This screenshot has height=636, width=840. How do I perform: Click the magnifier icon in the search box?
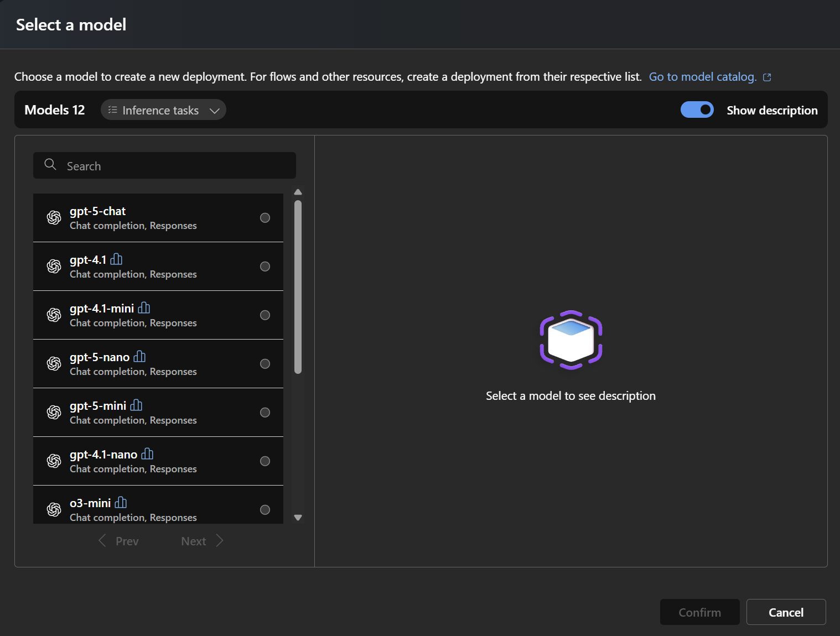coord(50,165)
